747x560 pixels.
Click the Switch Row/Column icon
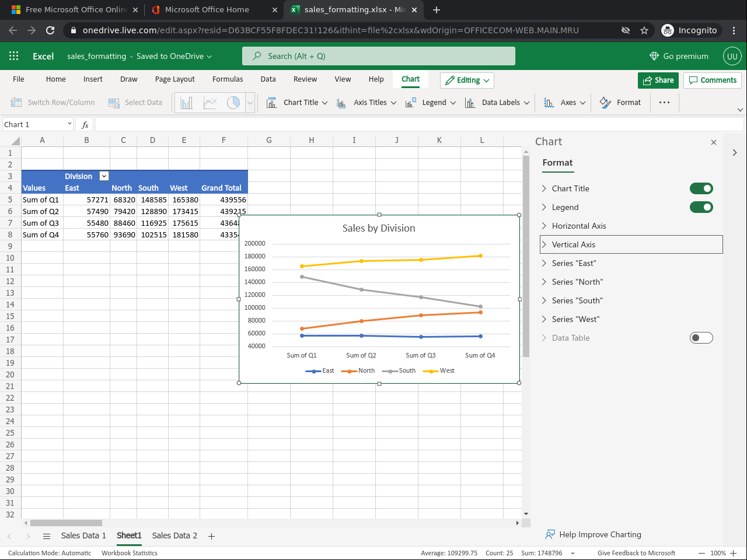tap(16, 103)
